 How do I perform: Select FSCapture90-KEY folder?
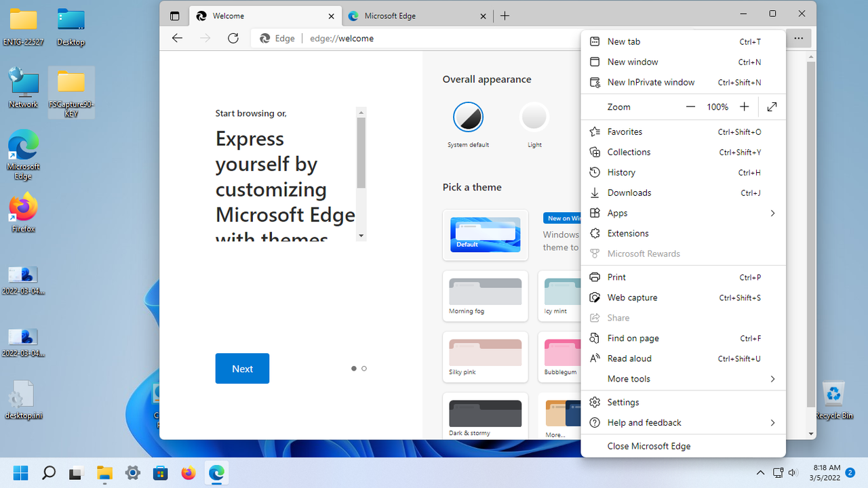point(71,93)
